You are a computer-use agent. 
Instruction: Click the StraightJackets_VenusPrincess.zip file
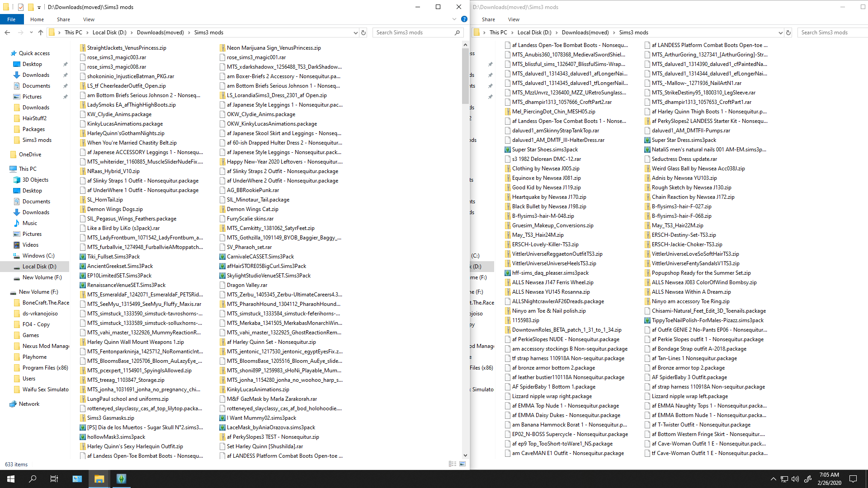[x=127, y=48]
